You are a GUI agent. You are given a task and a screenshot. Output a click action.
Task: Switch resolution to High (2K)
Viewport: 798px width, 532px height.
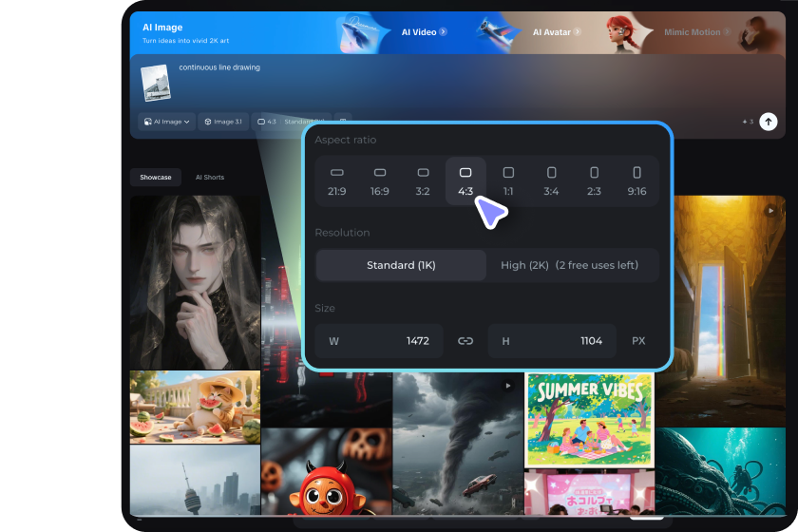coord(569,265)
